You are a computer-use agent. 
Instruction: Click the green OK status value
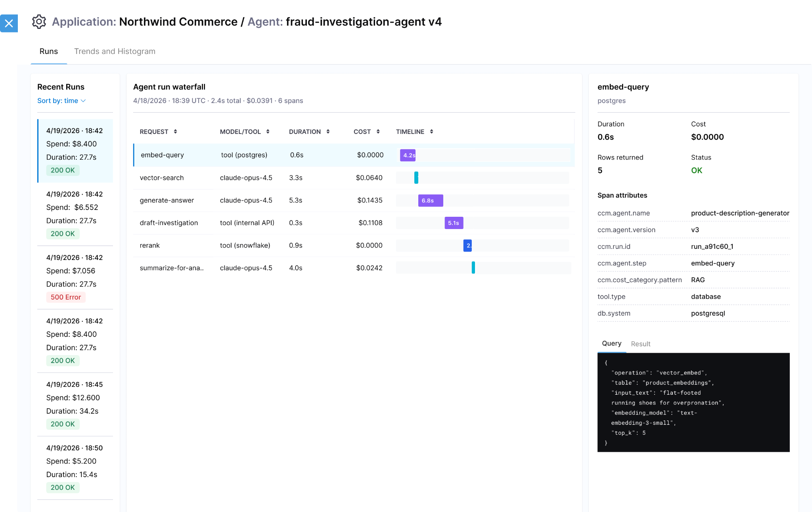pyautogui.click(x=697, y=170)
